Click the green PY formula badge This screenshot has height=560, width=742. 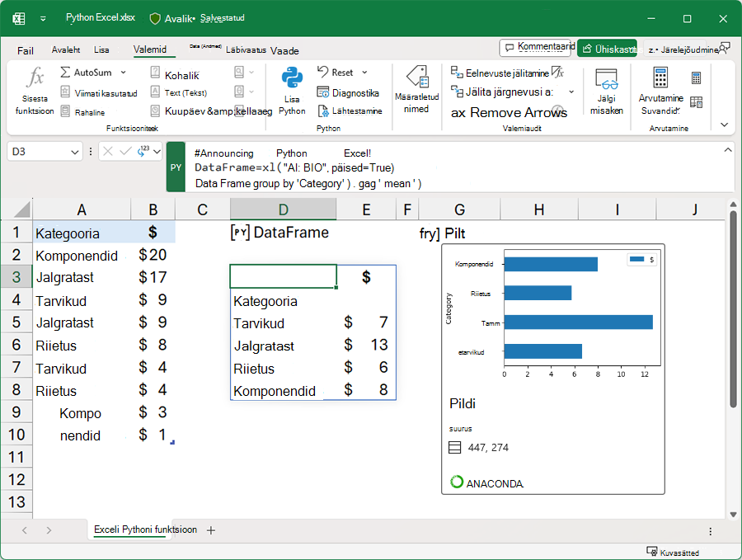point(176,167)
